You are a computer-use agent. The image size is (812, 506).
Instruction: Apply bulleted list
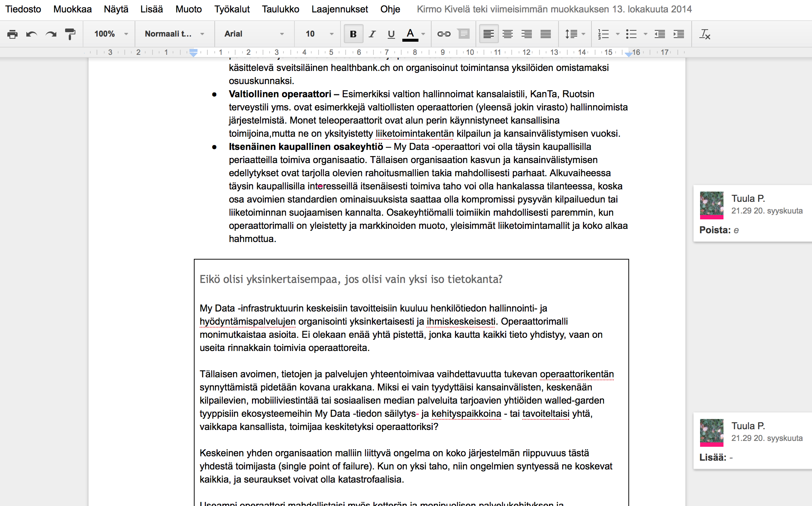(x=631, y=34)
